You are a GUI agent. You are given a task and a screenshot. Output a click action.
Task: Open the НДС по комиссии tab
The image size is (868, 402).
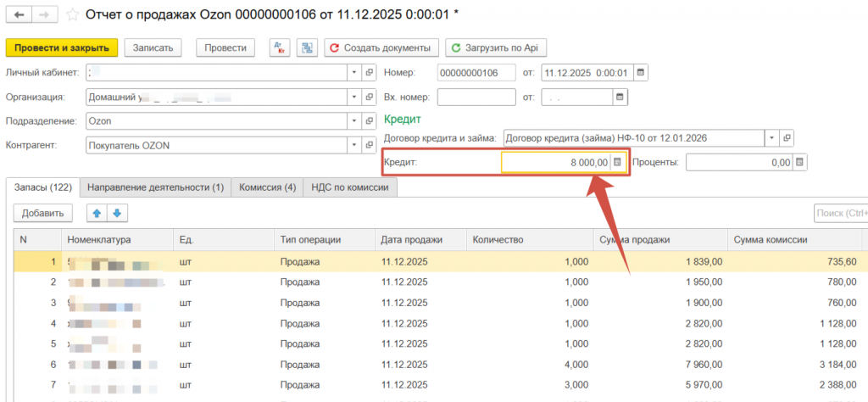click(x=350, y=187)
